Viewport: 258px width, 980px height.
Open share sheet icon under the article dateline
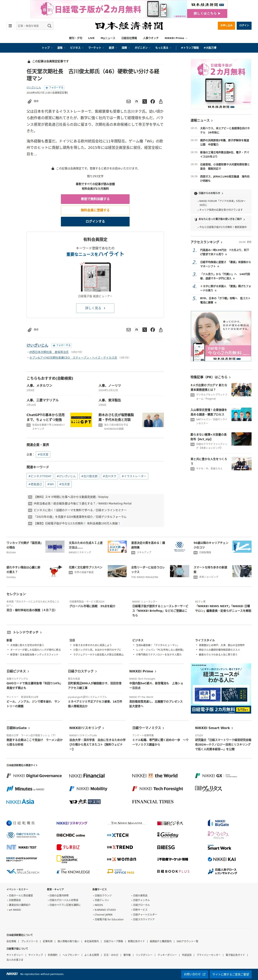pos(161,102)
